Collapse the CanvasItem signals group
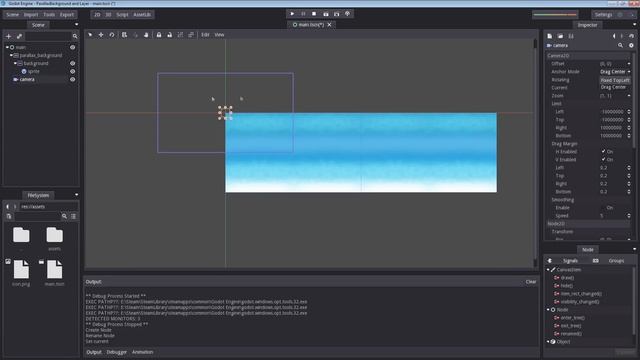The height and width of the screenshot is (360, 640). click(x=548, y=270)
